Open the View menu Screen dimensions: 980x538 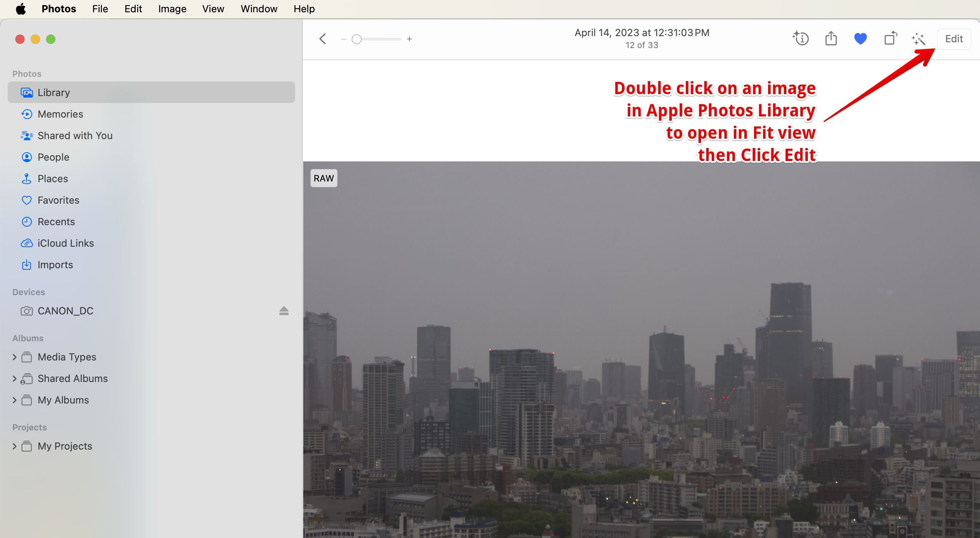[213, 9]
